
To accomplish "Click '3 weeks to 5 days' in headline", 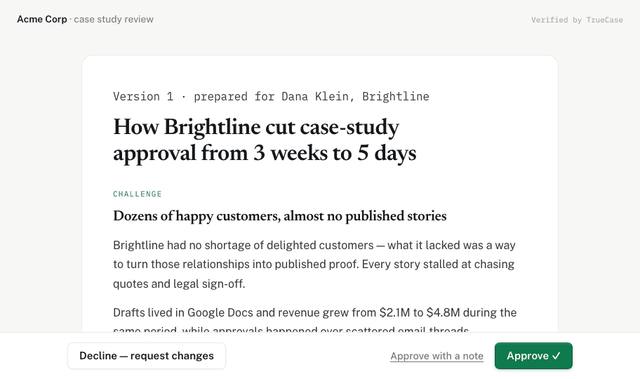I will click(x=335, y=153).
